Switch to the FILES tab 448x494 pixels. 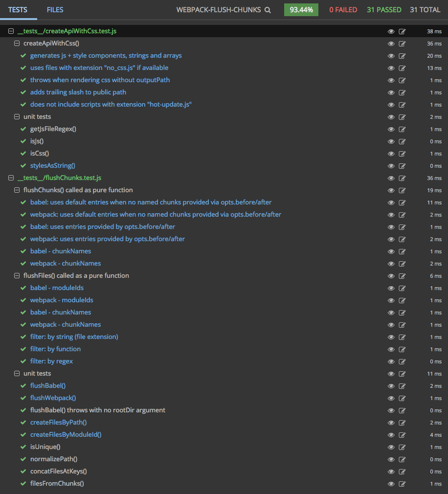pos(55,10)
